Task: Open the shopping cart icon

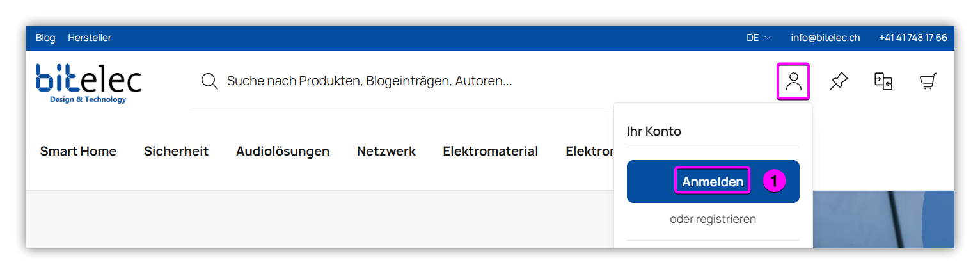Action: click(928, 81)
